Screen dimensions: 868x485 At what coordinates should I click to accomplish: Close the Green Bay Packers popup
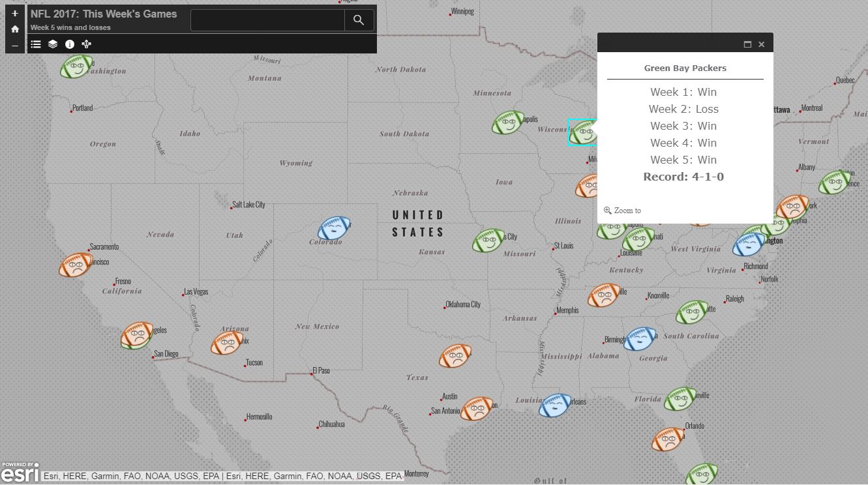click(761, 44)
